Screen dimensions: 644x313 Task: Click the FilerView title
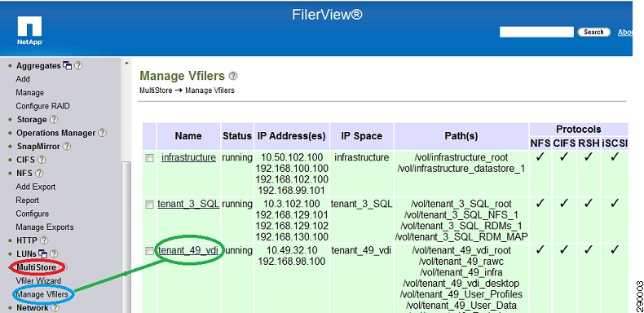(328, 15)
